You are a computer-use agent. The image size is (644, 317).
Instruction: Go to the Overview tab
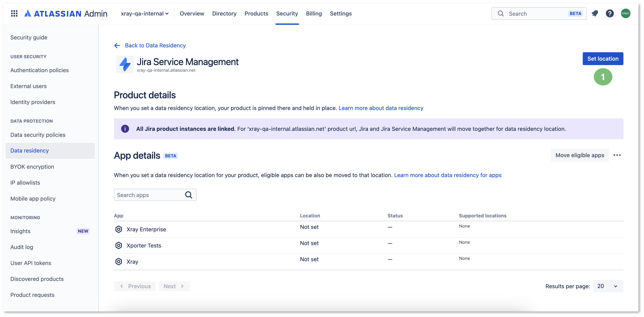click(x=192, y=14)
